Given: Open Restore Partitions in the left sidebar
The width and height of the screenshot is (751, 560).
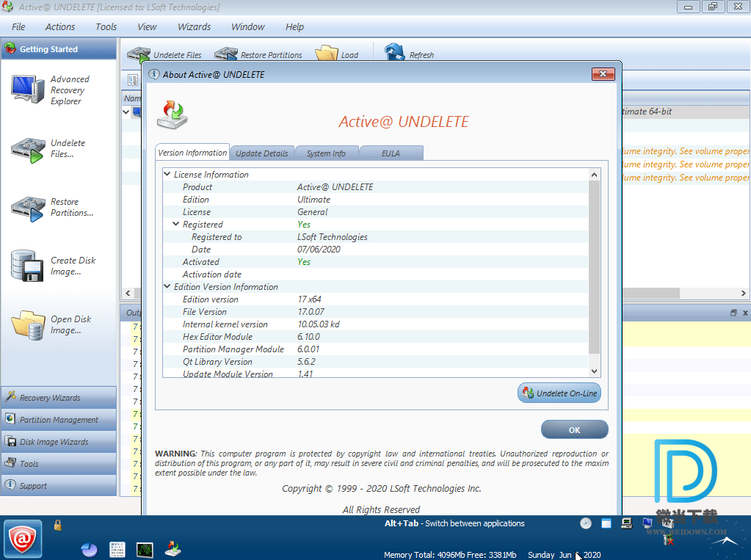Looking at the screenshot, I should (x=51, y=208).
